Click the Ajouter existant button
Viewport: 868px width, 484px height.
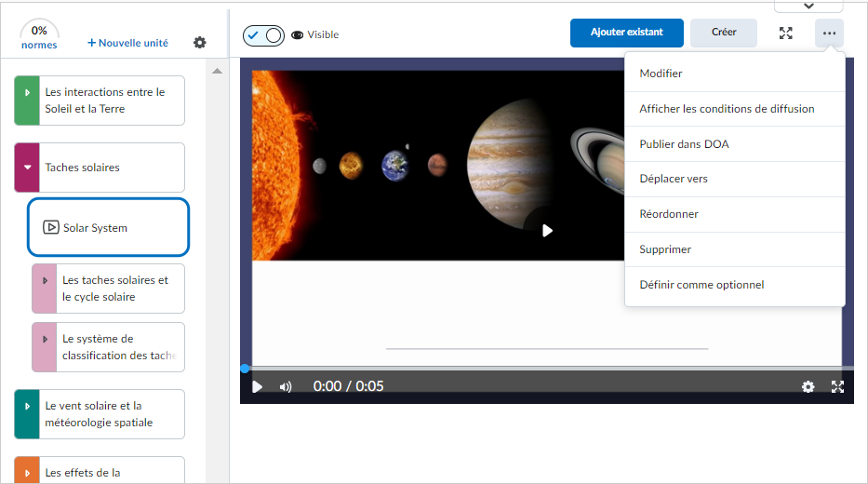627,33
